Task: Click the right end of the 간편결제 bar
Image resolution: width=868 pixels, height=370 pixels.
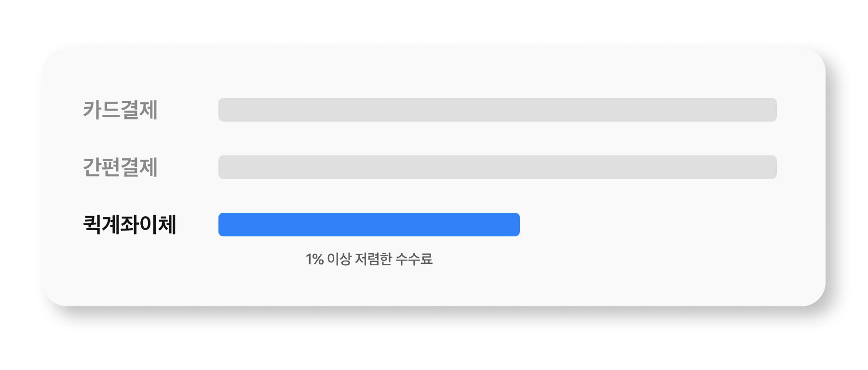Action: pos(772,167)
